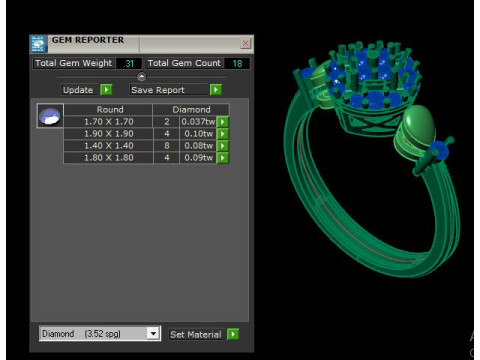Select the 1.80 X 1.80 size cell
480x360 pixels.
pos(108,158)
